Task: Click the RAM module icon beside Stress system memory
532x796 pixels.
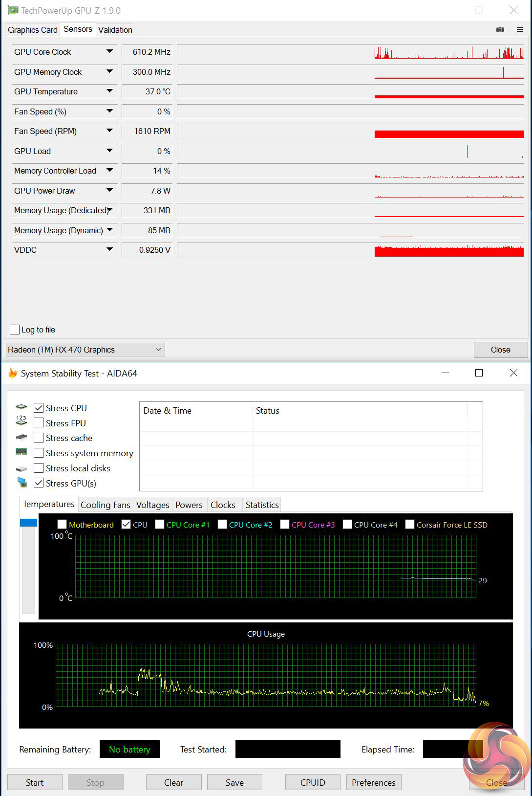Action: tap(21, 452)
